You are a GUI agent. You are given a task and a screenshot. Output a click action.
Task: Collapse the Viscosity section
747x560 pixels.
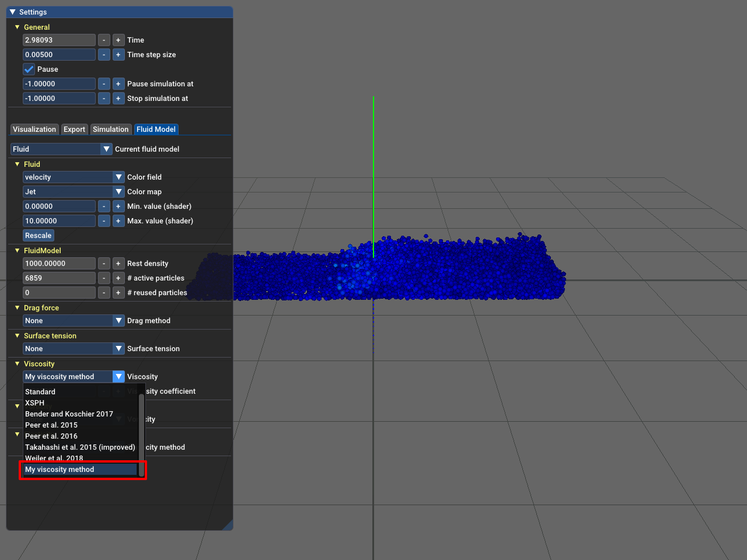(18, 364)
